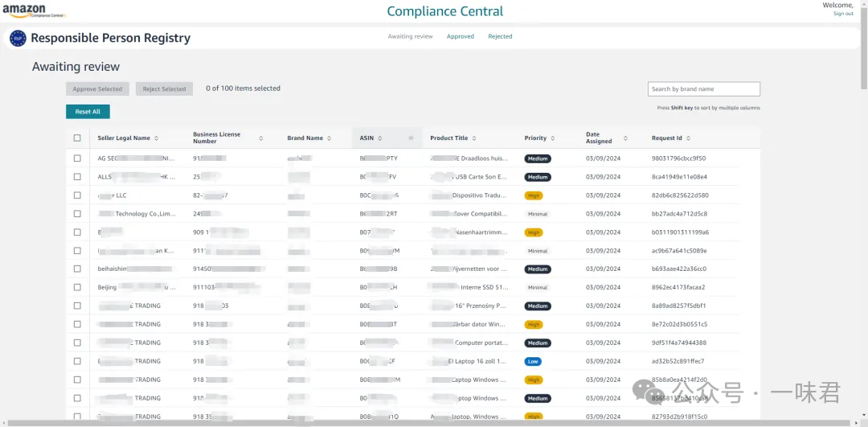The image size is (868, 427).
Task: Click the Low priority badge for ad32b52c891ffec7
Action: coord(533,361)
